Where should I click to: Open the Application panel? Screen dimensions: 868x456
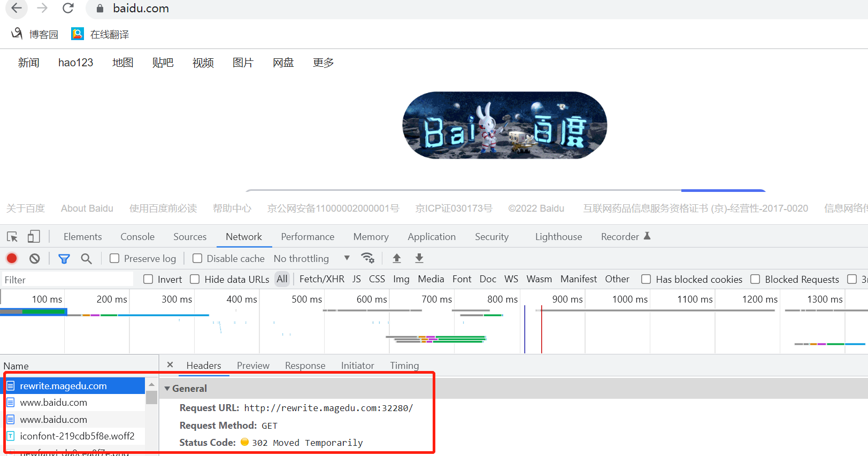click(432, 237)
